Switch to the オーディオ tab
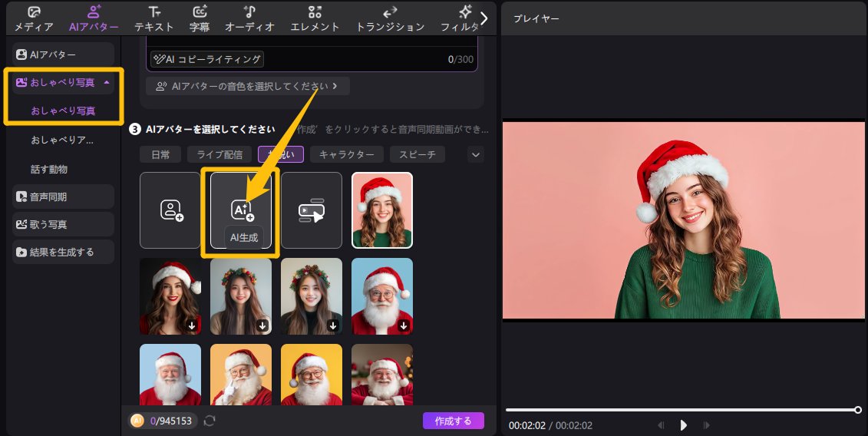 pos(249,18)
